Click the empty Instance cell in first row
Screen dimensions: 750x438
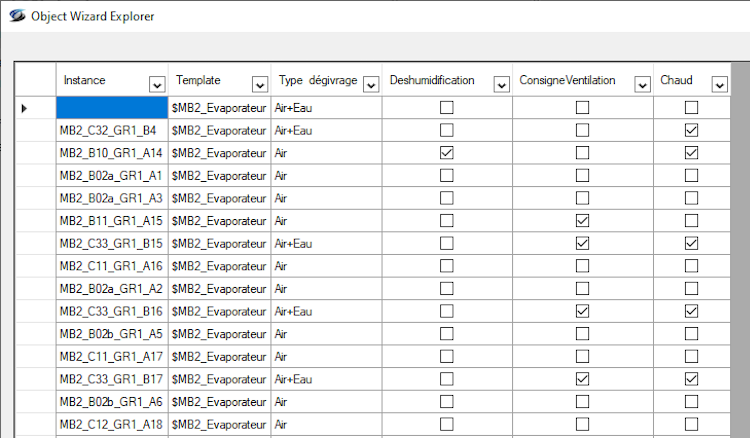[x=112, y=107]
